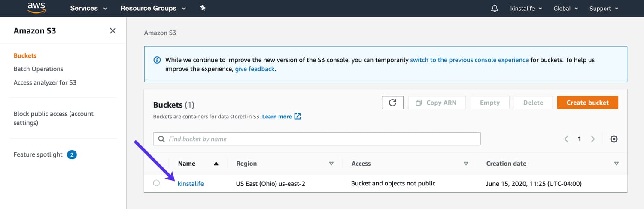Click the refresh buckets button
This screenshot has height=209, width=644.
392,103
